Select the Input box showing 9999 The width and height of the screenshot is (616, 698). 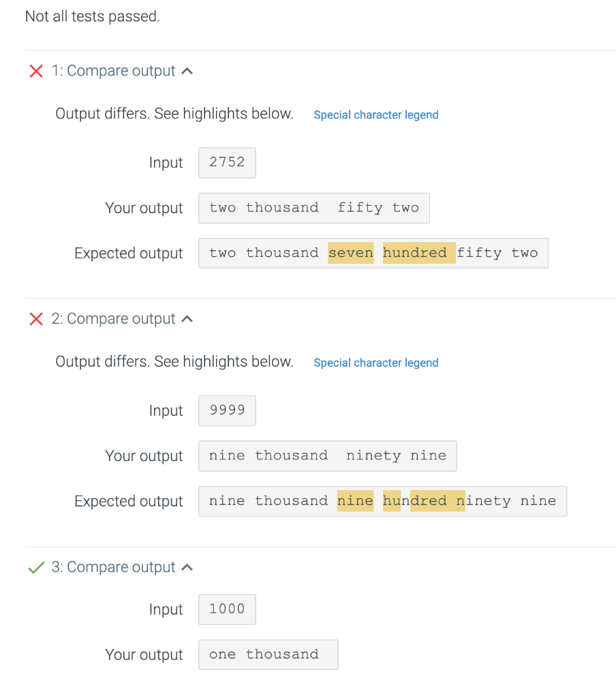pyautogui.click(x=227, y=410)
